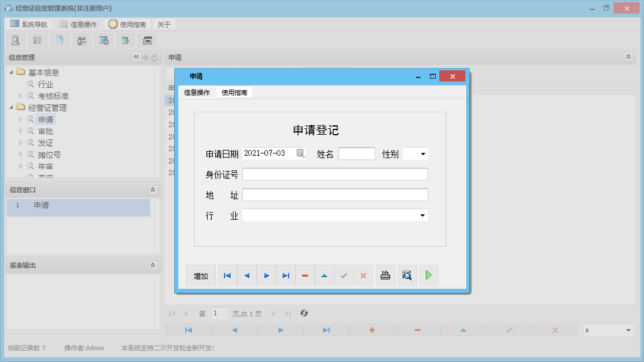Image resolution: width=644 pixels, height=362 pixels.
Task: Open the 性别 dropdown
Action: point(423,153)
